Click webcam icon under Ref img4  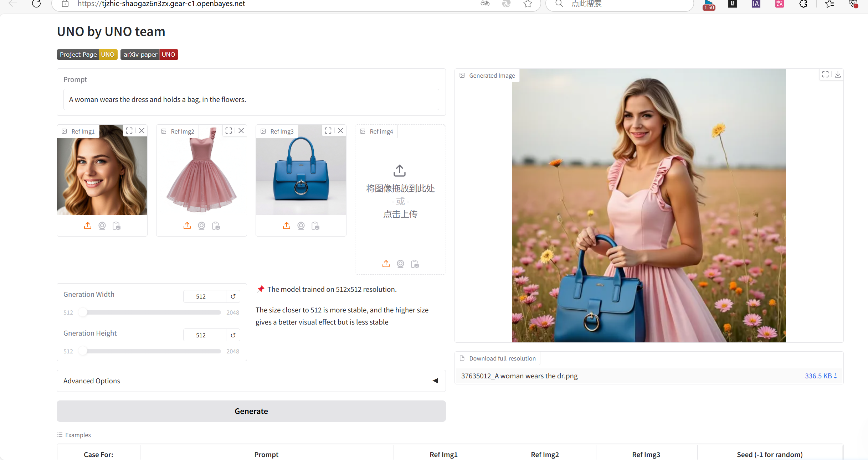click(x=400, y=264)
